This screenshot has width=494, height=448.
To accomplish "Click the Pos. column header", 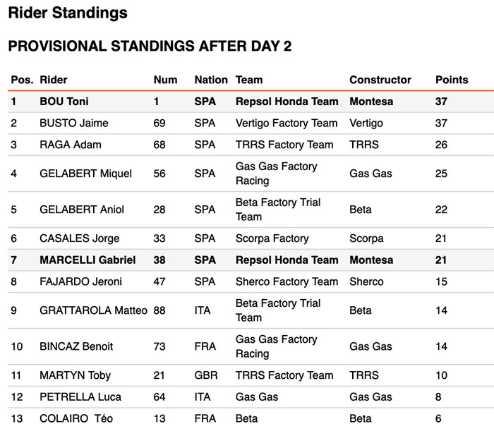I will click(22, 80).
